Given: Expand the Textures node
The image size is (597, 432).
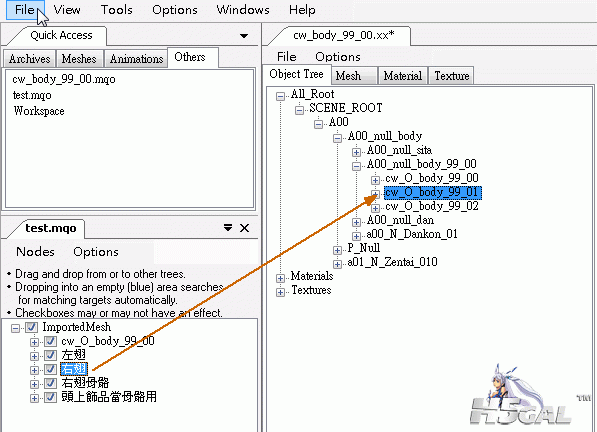Looking at the screenshot, I should 281,292.
